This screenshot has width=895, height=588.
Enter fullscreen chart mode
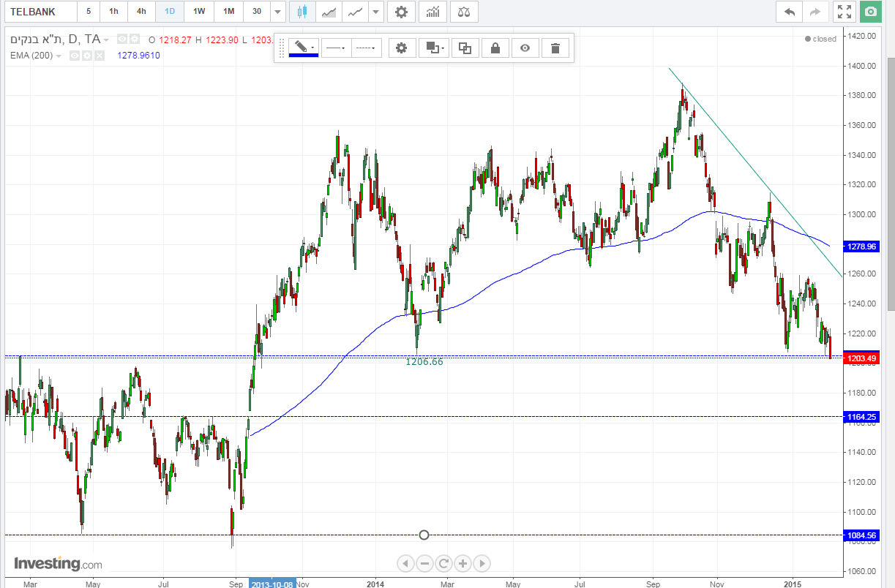(x=844, y=12)
